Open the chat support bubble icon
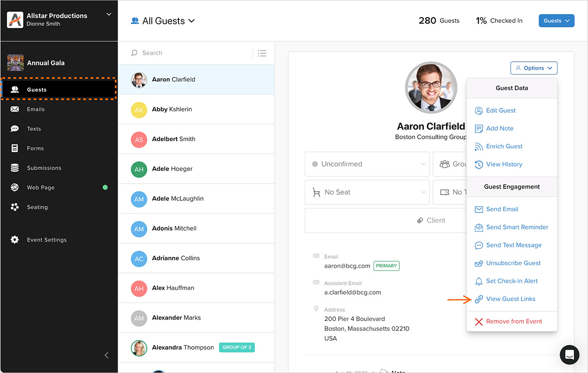The image size is (588, 373). tap(569, 355)
